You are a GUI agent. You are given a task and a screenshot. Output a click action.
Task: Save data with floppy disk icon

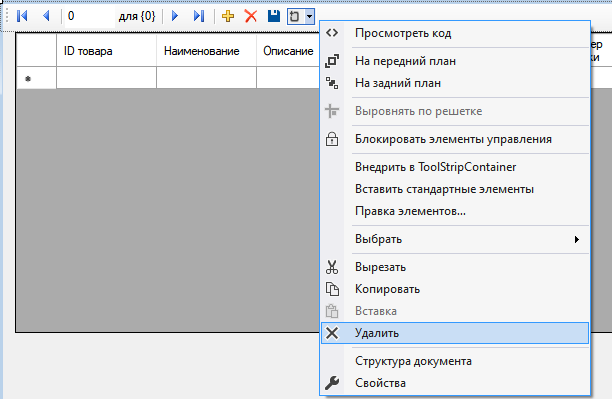274,16
